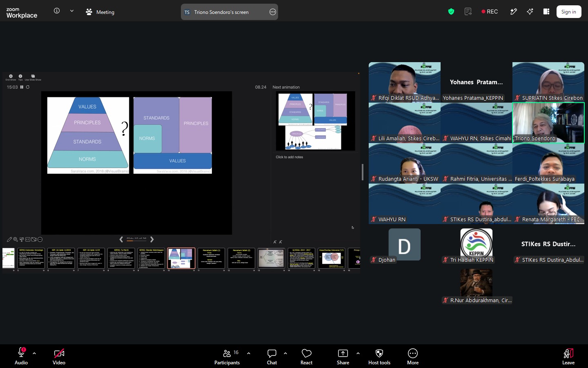Click the zoom into slide magnifier icon
Viewport: 588px width, 368px height.
pos(16,240)
